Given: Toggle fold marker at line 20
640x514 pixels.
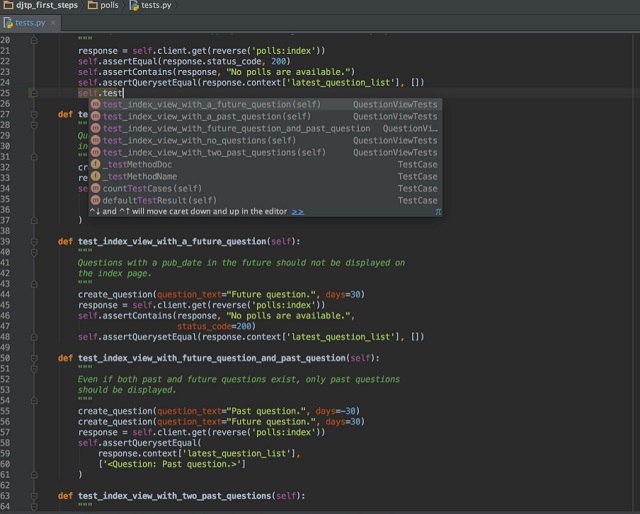Looking at the screenshot, I should [x=34, y=40].
